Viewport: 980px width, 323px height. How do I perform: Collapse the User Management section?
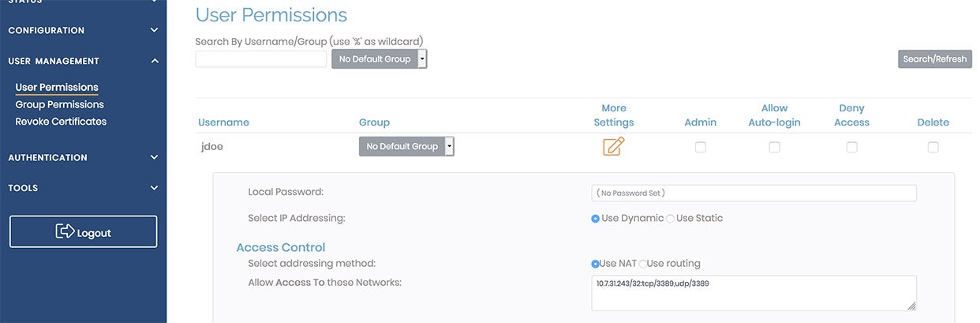[x=83, y=61]
